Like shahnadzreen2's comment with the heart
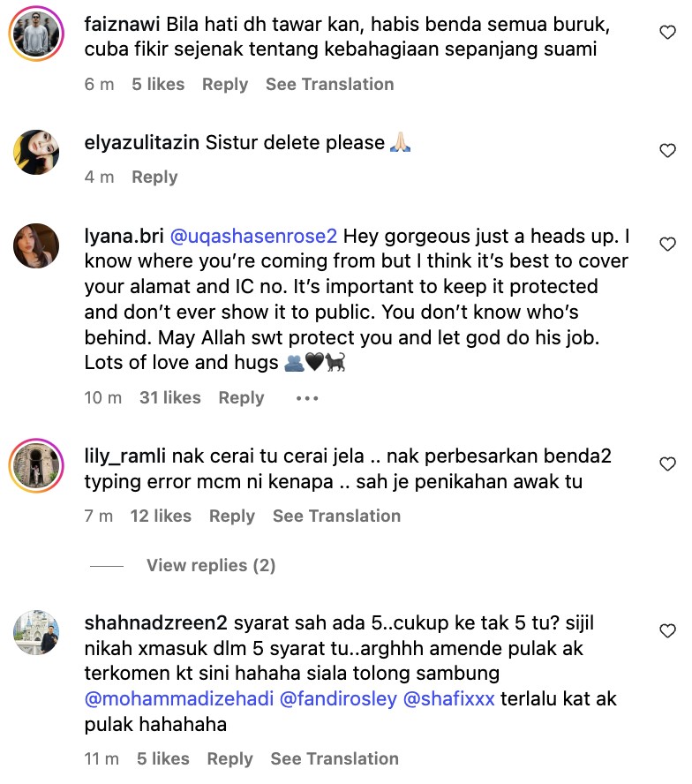 tap(668, 630)
